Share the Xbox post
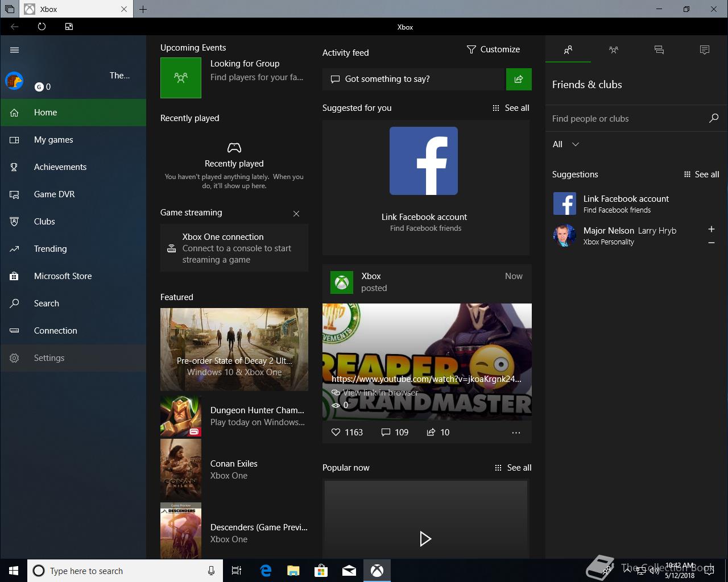The height and width of the screenshot is (582, 728). 431,433
